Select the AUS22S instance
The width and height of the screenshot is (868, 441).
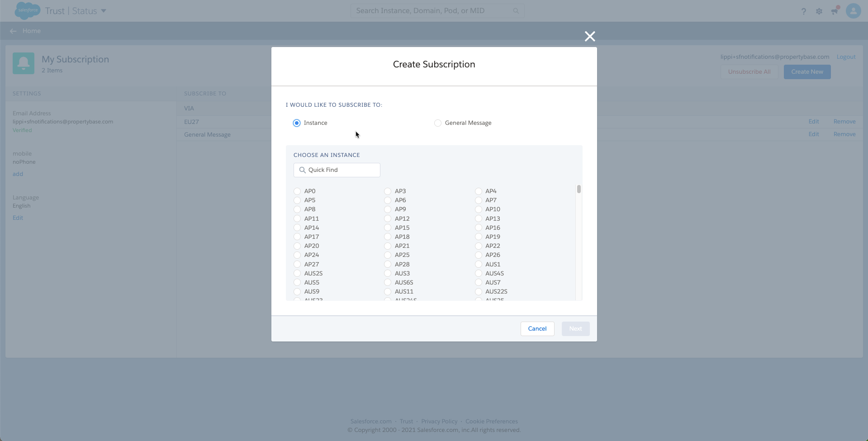tap(479, 292)
